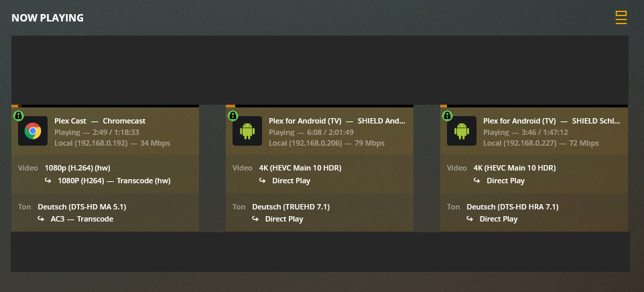Click 'Direct Play' video text under TRUEHD card

tap(292, 181)
